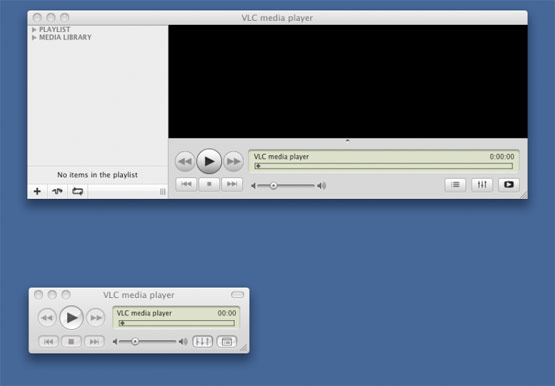Expand the PLAYLIST section
This screenshot has height=386, width=555.
pos(34,29)
